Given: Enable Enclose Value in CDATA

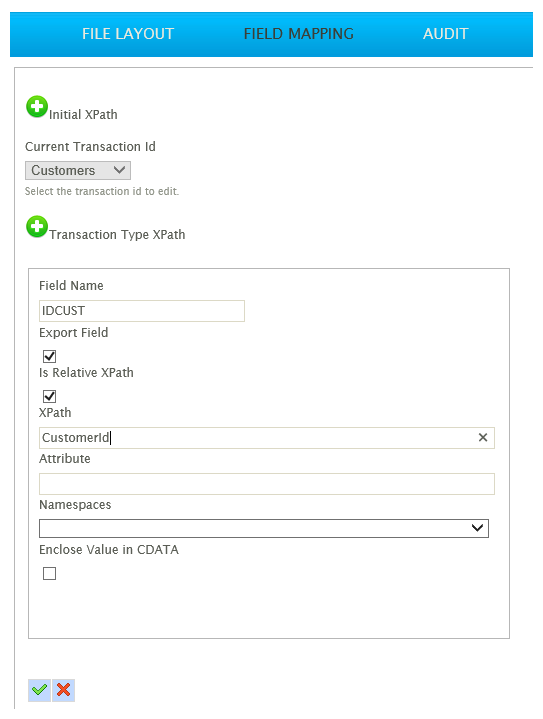Looking at the screenshot, I should pyautogui.click(x=50, y=573).
